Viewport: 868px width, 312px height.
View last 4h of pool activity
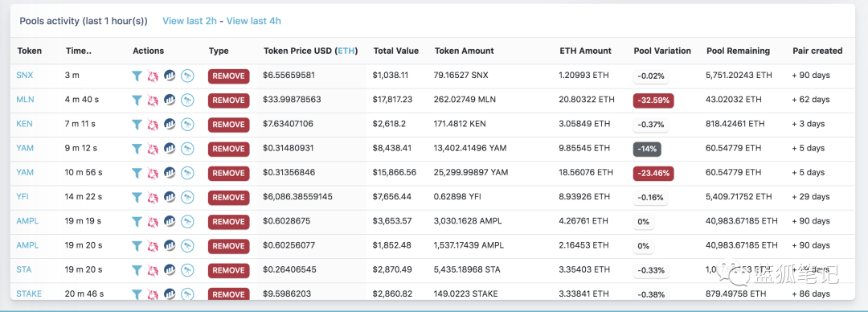pos(253,21)
